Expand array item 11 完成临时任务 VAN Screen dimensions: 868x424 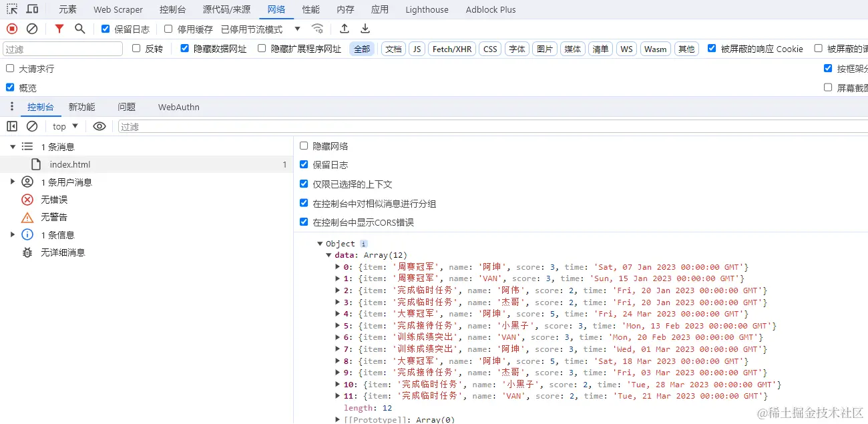point(338,396)
